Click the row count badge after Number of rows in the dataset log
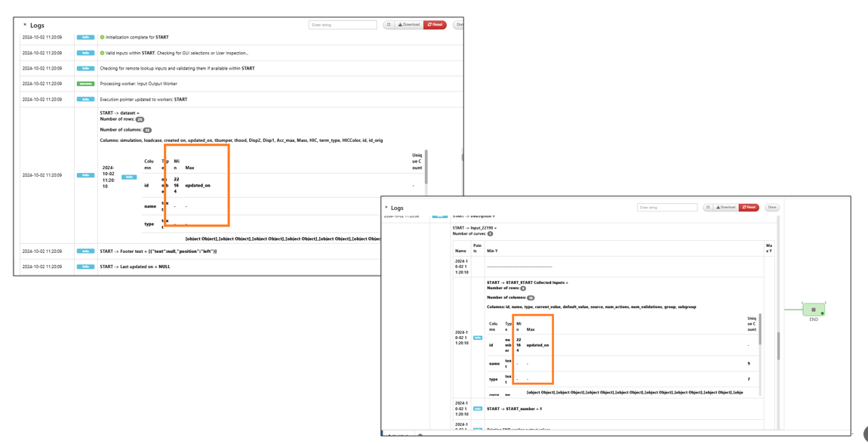868x444 pixels. pyautogui.click(x=140, y=119)
